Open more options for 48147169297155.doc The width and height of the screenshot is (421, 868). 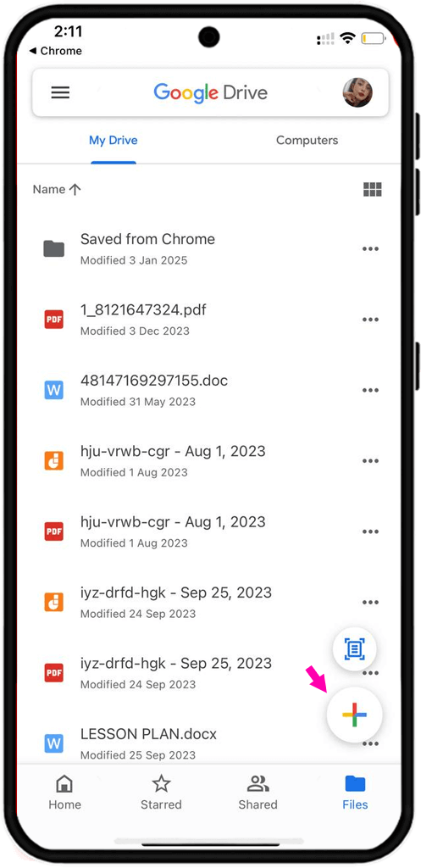pyautogui.click(x=370, y=390)
